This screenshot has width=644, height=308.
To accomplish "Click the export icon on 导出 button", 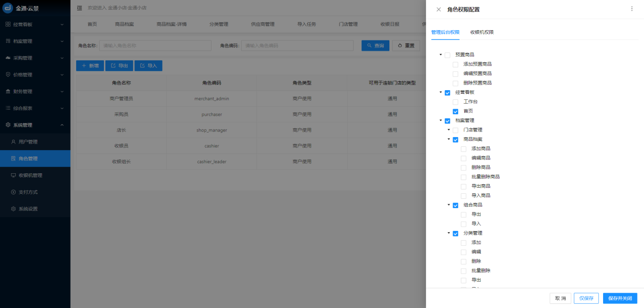I will tap(113, 66).
